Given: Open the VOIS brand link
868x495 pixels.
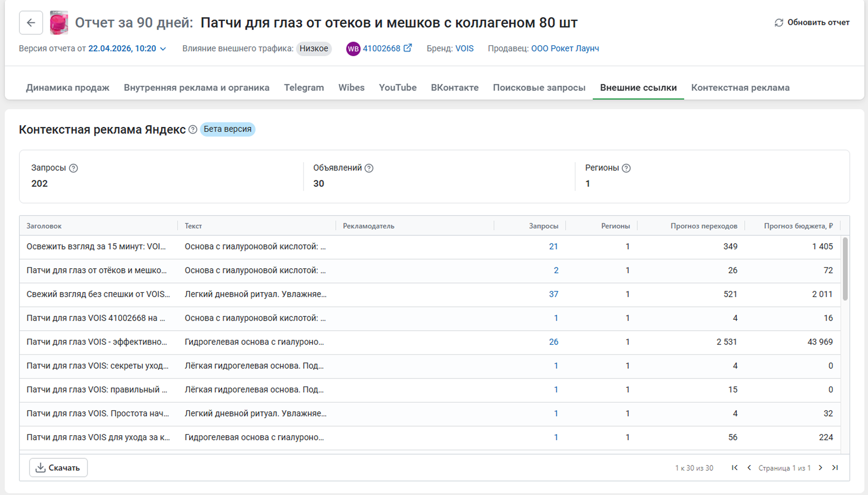Looking at the screenshot, I should point(464,49).
